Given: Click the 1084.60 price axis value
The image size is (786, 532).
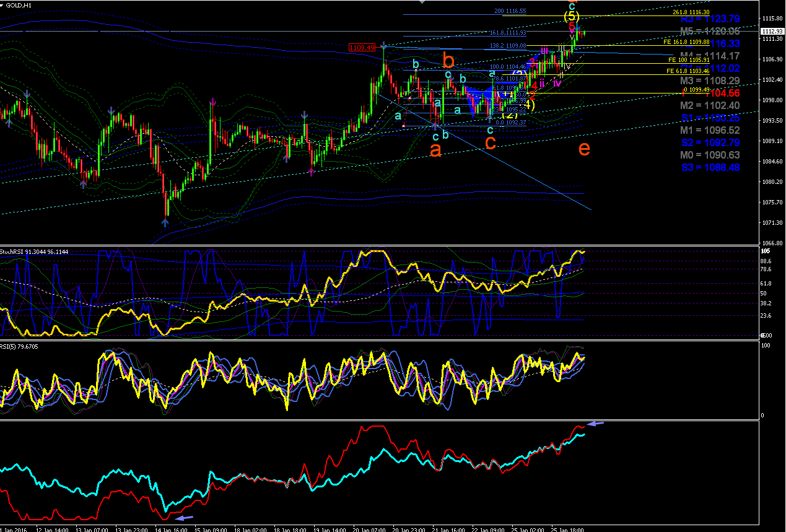Looking at the screenshot, I should pos(773,162).
